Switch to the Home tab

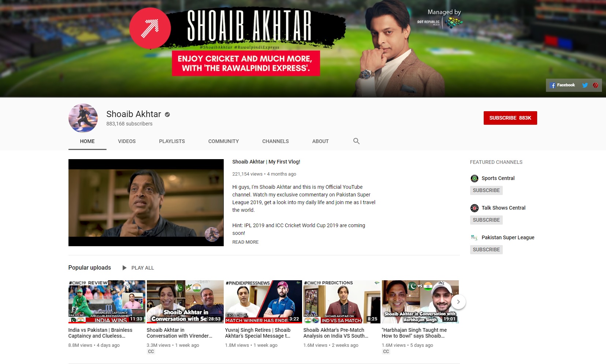pyautogui.click(x=87, y=142)
